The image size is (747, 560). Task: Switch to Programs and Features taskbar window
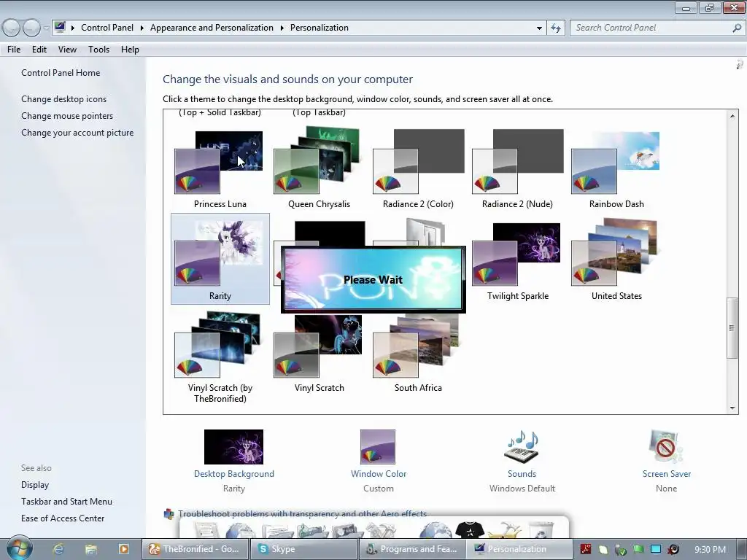pos(413,549)
